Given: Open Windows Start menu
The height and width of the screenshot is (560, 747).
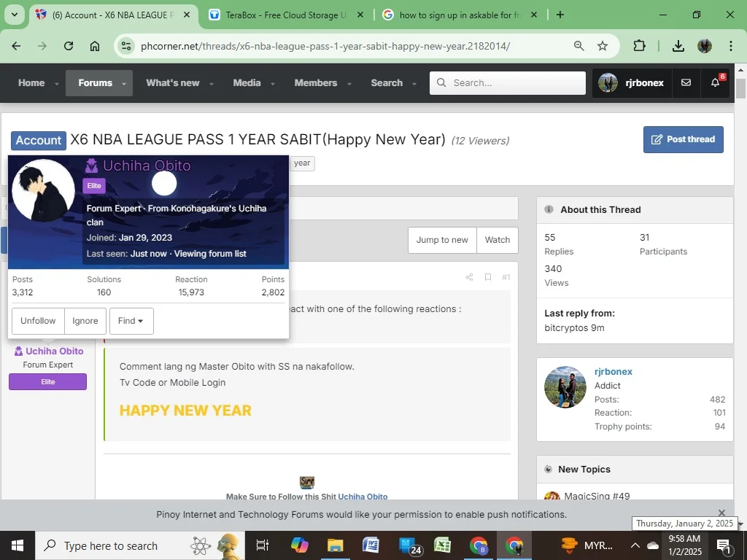Looking at the screenshot, I should click(18, 545).
